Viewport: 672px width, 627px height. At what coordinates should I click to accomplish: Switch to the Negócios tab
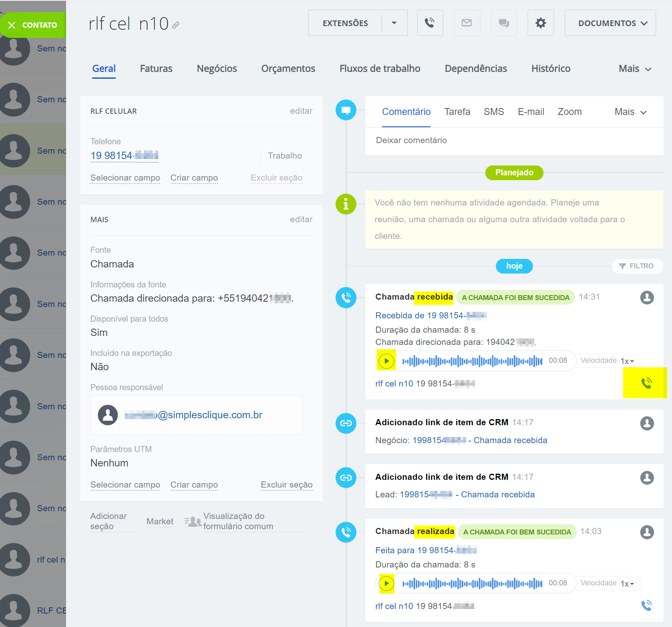click(x=217, y=69)
